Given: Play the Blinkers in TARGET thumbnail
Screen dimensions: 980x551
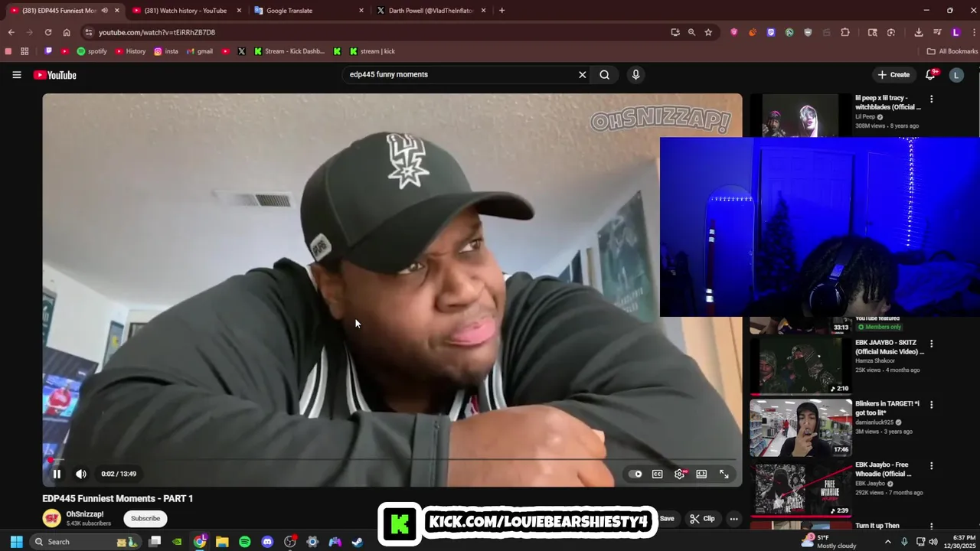Looking at the screenshot, I should 801,428.
